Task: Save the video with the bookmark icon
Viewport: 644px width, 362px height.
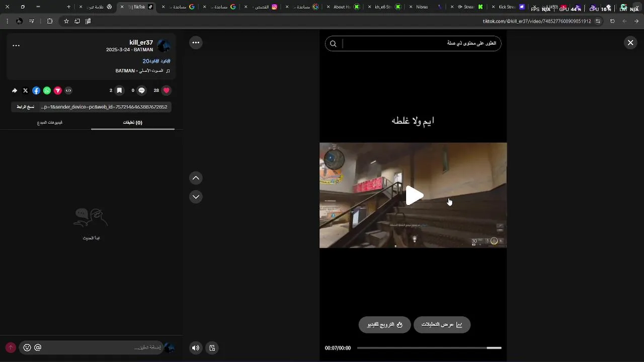Action: (119, 90)
